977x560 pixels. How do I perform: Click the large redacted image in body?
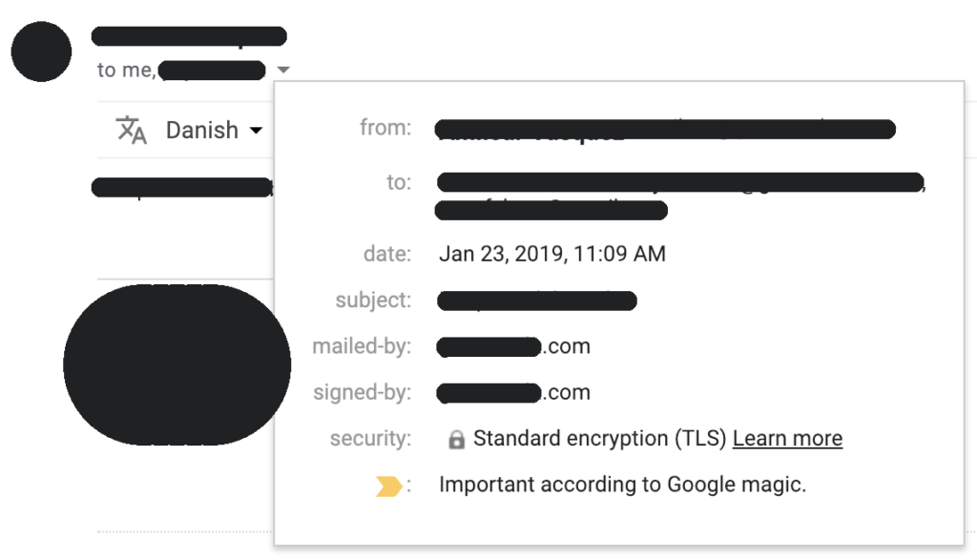(177, 365)
